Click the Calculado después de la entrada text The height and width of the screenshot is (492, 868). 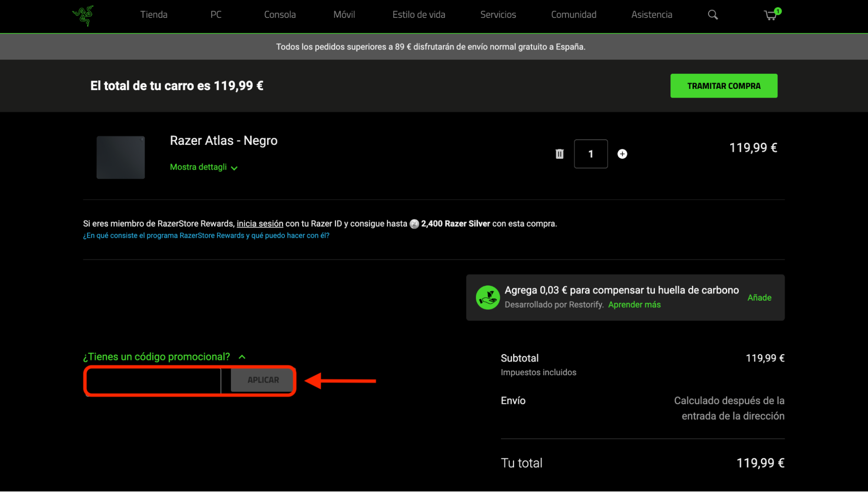pyautogui.click(x=729, y=408)
